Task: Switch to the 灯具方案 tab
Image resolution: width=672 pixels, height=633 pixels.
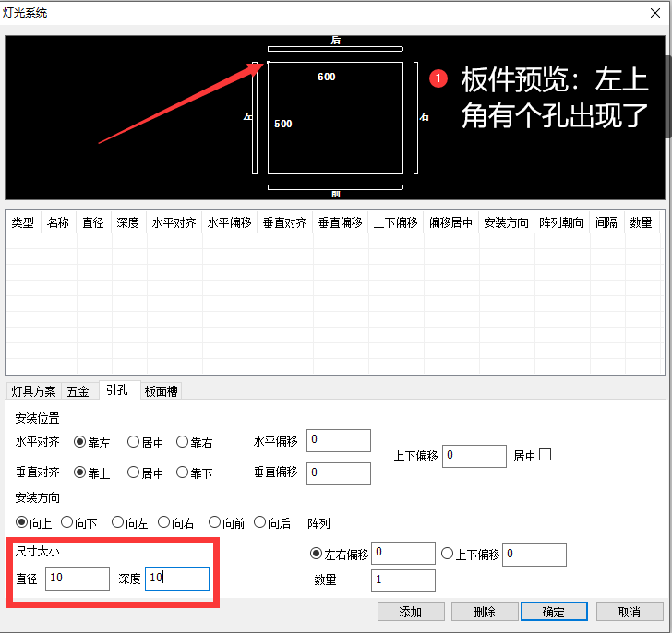Action: point(33,391)
